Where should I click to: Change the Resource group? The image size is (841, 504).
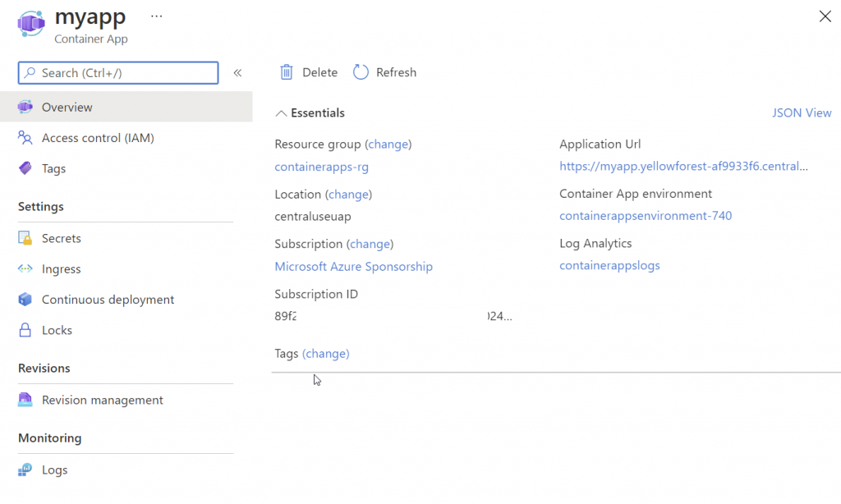[388, 144]
